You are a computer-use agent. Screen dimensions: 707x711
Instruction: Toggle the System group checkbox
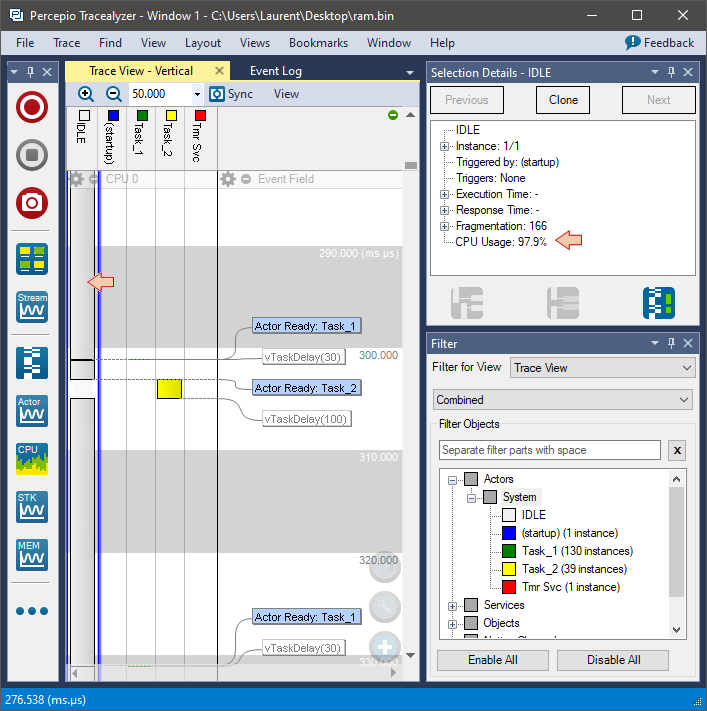490,497
